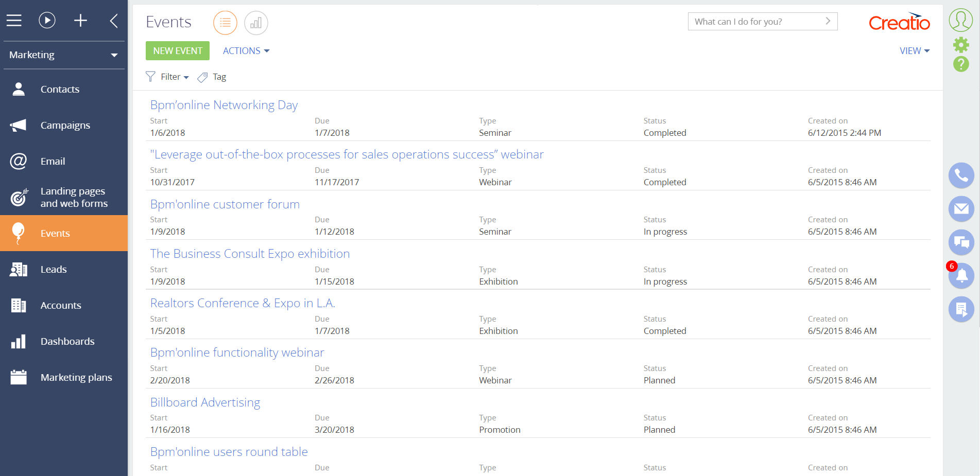980x476 pixels.
Task: Open Bpm'online customer forum event
Action: (225, 204)
